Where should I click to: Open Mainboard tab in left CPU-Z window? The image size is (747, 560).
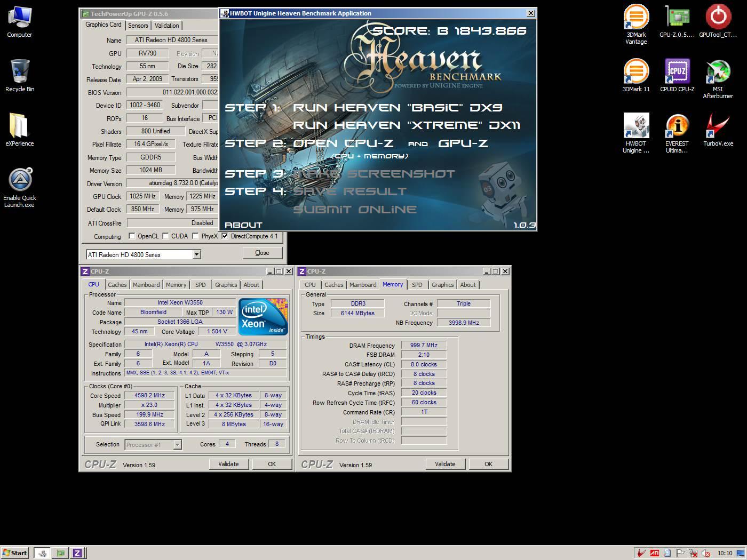(146, 285)
